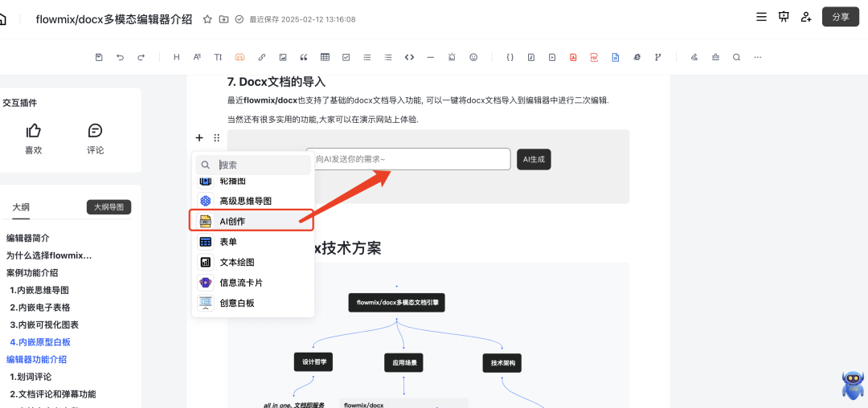868x408 pixels.
Task: Open the emoji picker
Action: [x=473, y=57]
